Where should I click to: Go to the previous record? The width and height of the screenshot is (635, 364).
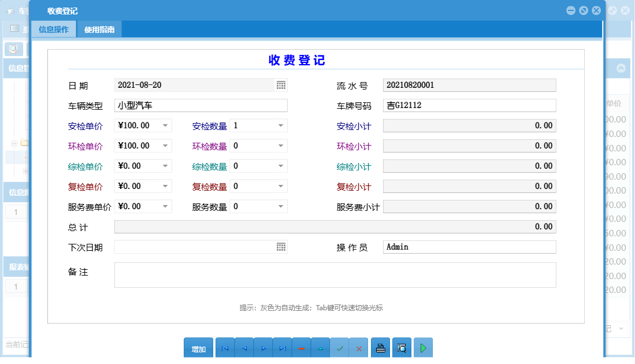coord(244,347)
